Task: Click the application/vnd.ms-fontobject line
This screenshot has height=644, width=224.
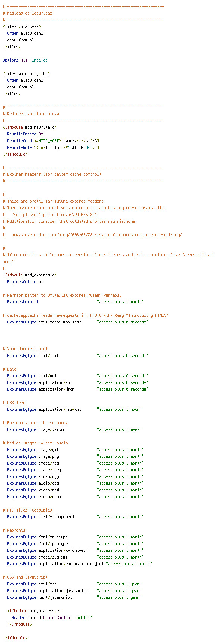Action: pos(80,564)
